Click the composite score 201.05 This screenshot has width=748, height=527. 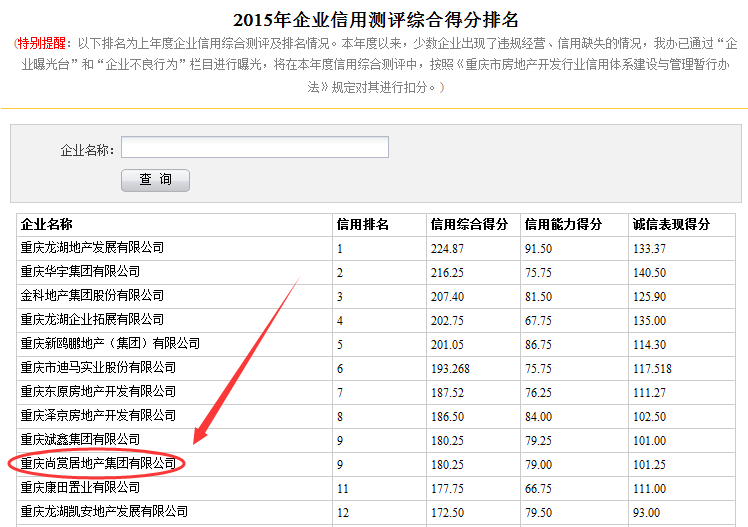point(447,344)
